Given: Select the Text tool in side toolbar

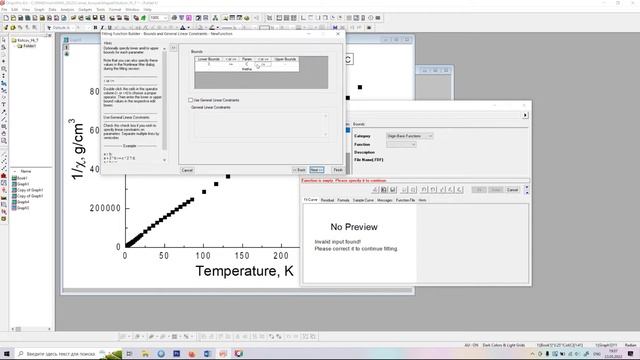Looking at the screenshot, I should click(4, 104).
